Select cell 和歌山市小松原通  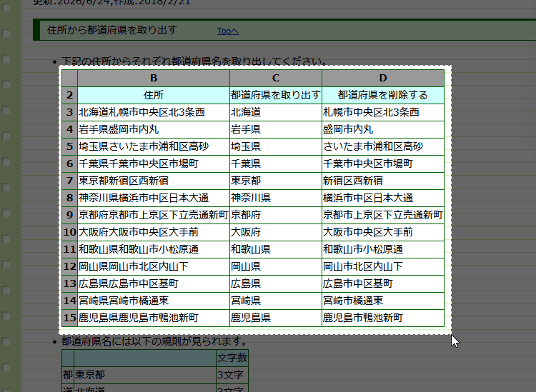coord(383,249)
